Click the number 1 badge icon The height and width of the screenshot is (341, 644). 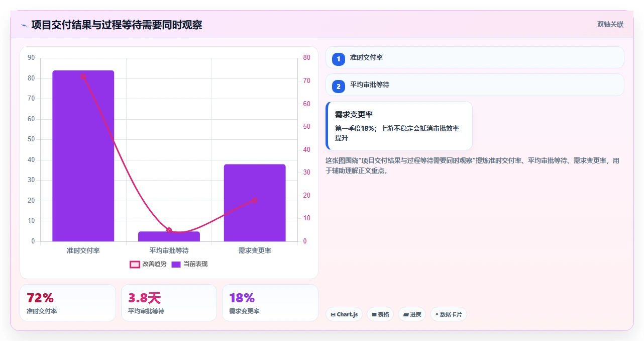click(x=339, y=59)
